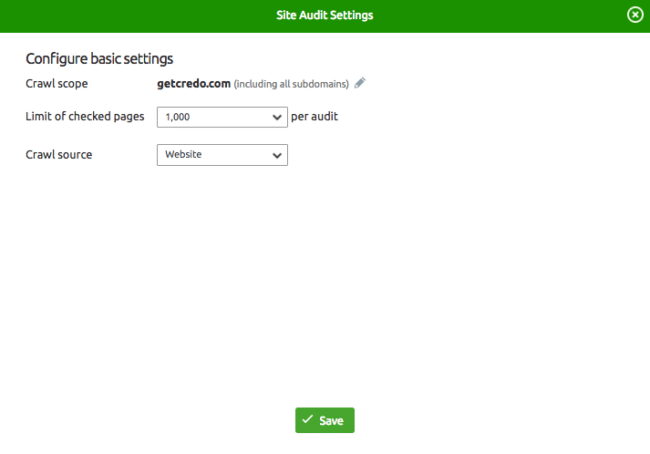The width and height of the screenshot is (650, 454).
Task: Click the Site Audit Settings title
Action: tap(325, 15)
